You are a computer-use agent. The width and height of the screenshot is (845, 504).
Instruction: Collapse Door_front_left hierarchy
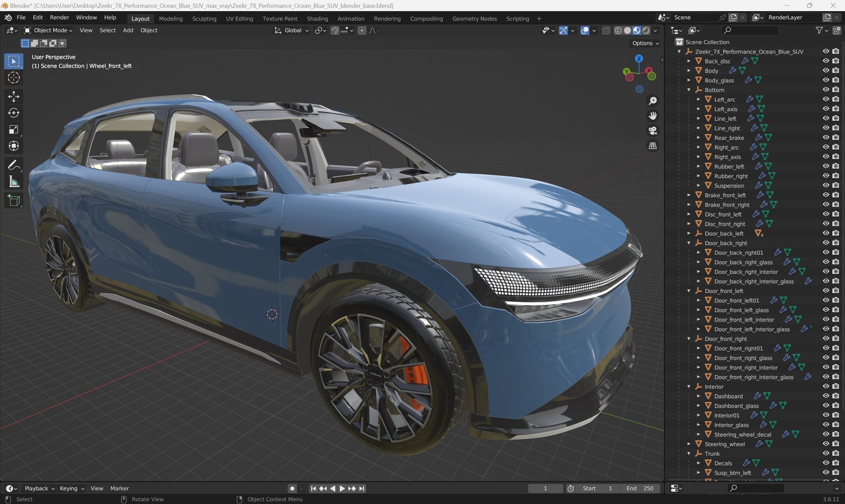(689, 291)
